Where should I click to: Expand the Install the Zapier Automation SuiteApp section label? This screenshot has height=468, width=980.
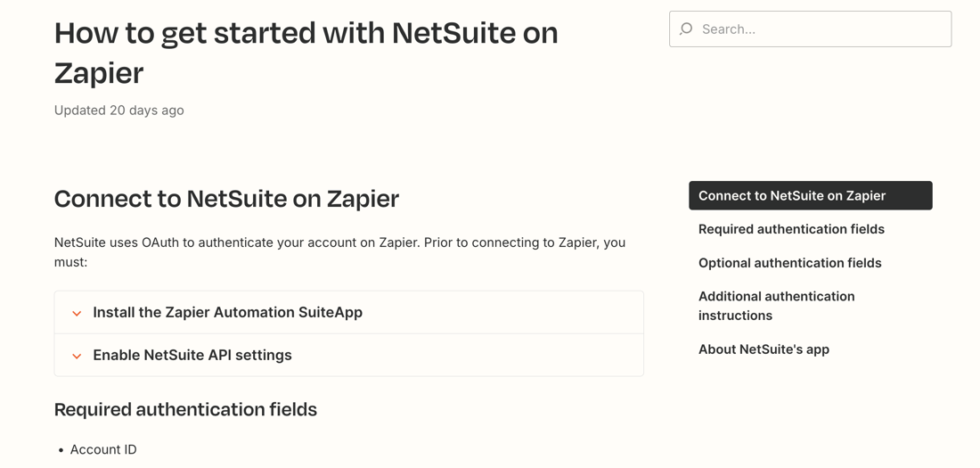(227, 313)
